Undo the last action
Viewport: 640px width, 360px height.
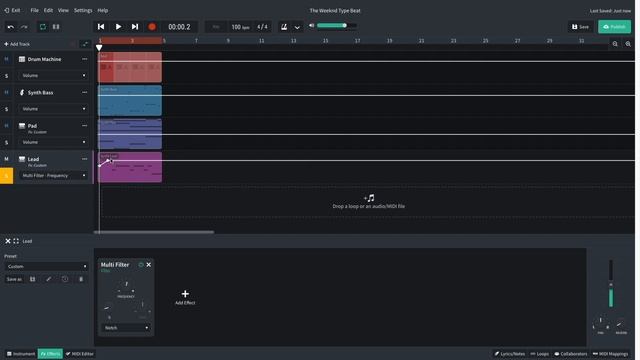[x=11, y=27]
